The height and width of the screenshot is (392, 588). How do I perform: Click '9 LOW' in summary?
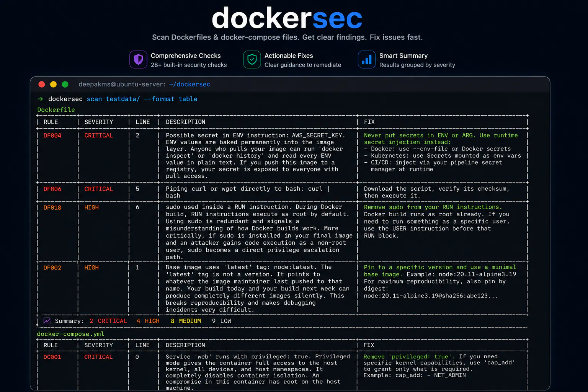222,321
